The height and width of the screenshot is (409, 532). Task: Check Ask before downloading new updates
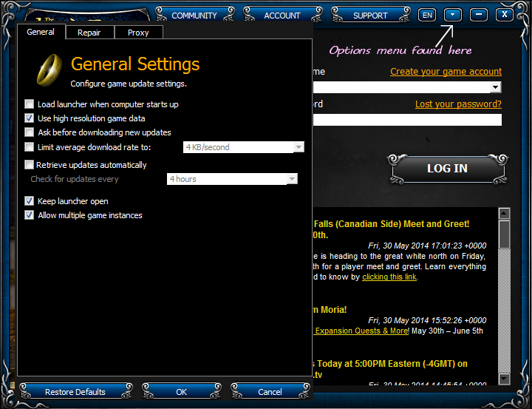(29, 132)
